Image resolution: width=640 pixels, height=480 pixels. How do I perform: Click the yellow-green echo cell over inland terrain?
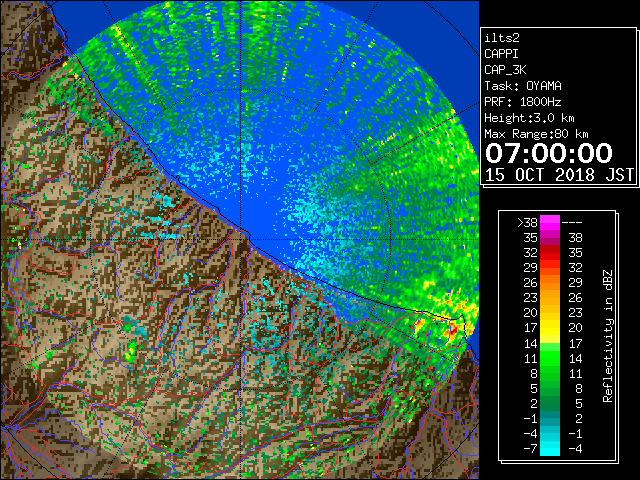(x=131, y=352)
